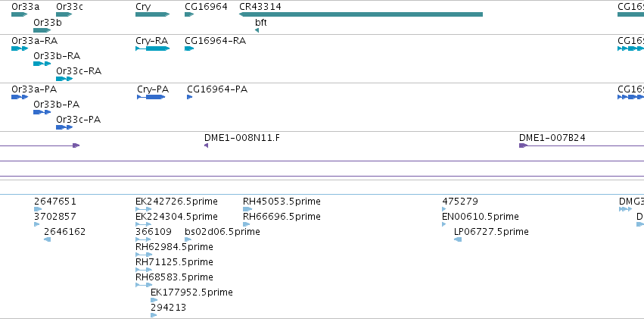Viewport: 644px width, 319px height.
Task: Select the Or33b-RA transcript glyph
Action: click(42, 64)
